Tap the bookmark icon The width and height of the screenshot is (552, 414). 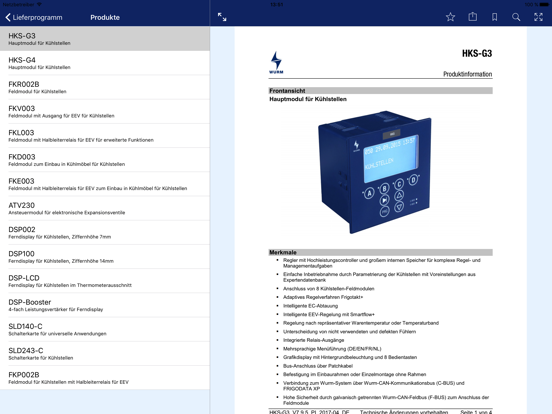point(495,17)
